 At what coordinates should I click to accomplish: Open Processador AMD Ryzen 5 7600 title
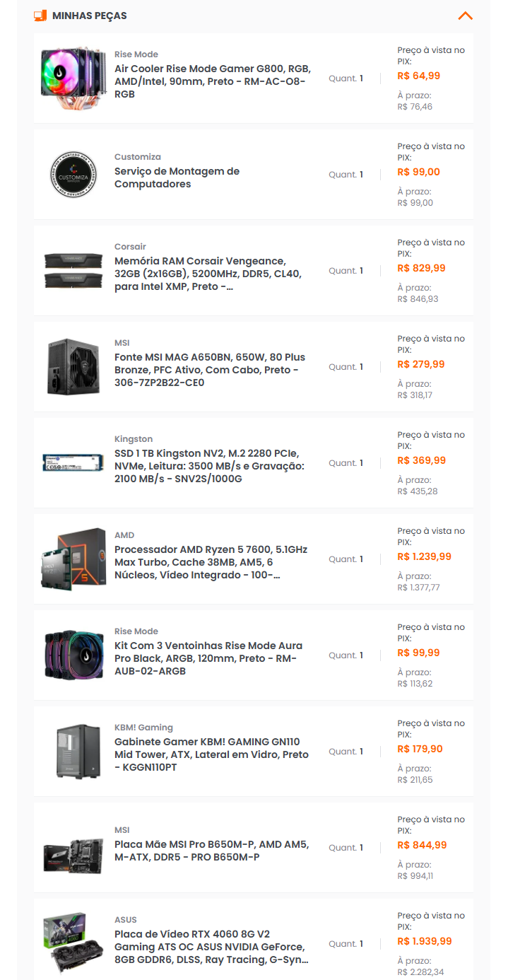(x=211, y=562)
